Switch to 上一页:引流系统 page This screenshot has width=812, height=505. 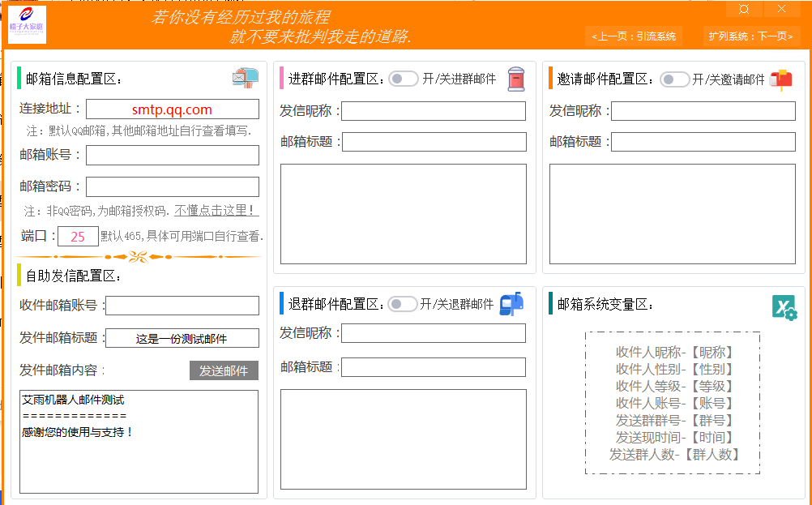(636, 36)
